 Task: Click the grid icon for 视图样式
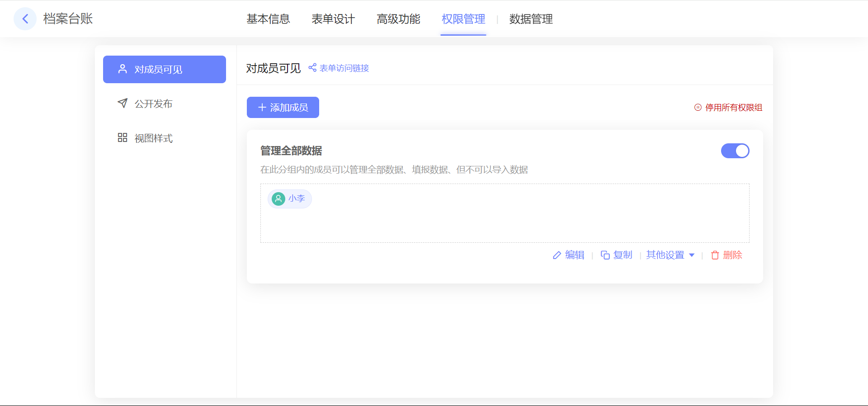click(123, 138)
